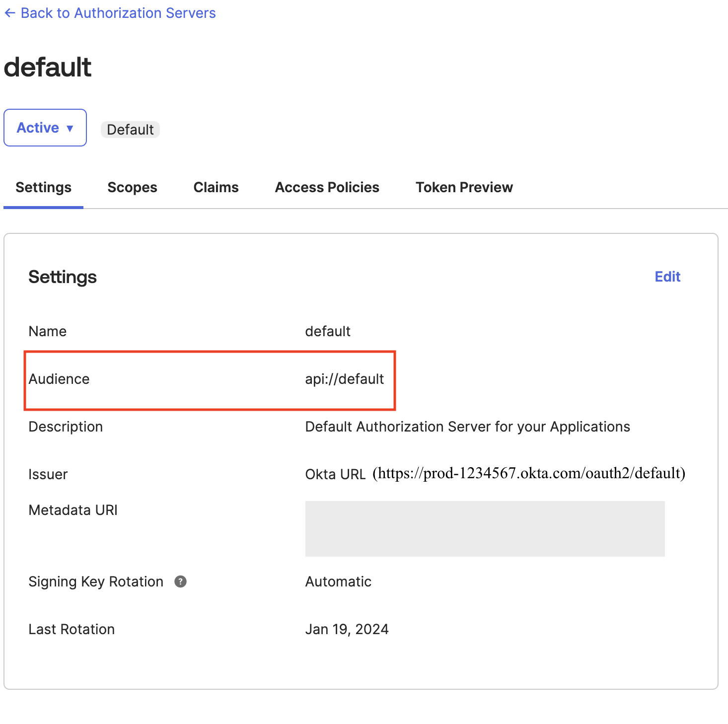The height and width of the screenshot is (724, 728).
Task: Switch to the Scopes tab
Action: pyautogui.click(x=132, y=187)
